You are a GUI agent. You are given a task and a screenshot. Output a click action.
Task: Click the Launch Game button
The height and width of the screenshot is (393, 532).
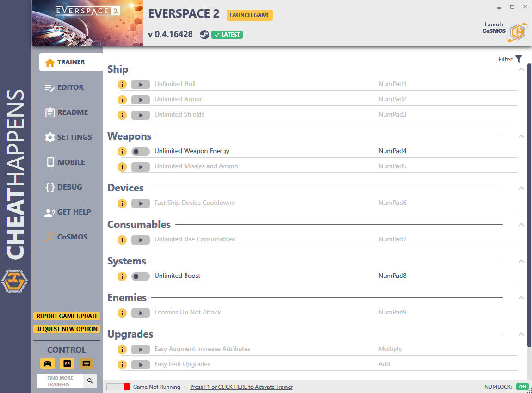click(x=250, y=15)
